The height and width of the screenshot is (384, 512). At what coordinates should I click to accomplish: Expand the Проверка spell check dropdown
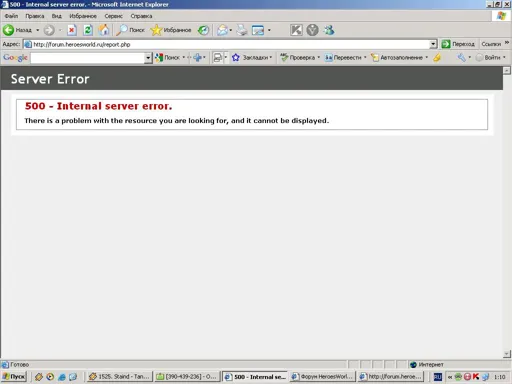tap(319, 58)
